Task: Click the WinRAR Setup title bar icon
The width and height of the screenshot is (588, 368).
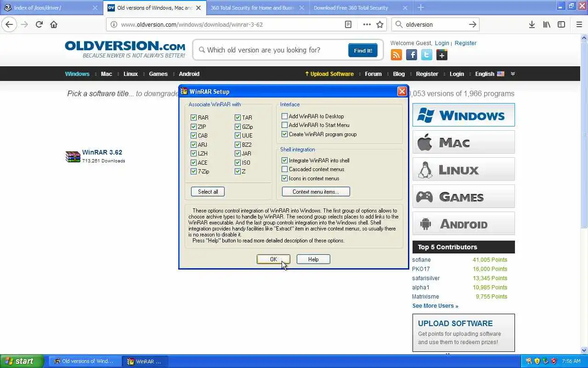Action: 184,92
